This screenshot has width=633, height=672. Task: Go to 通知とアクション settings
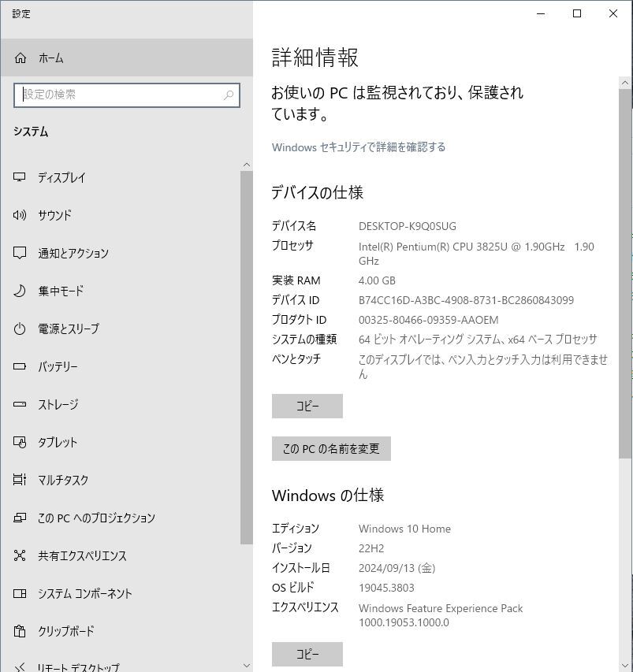(x=120, y=253)
